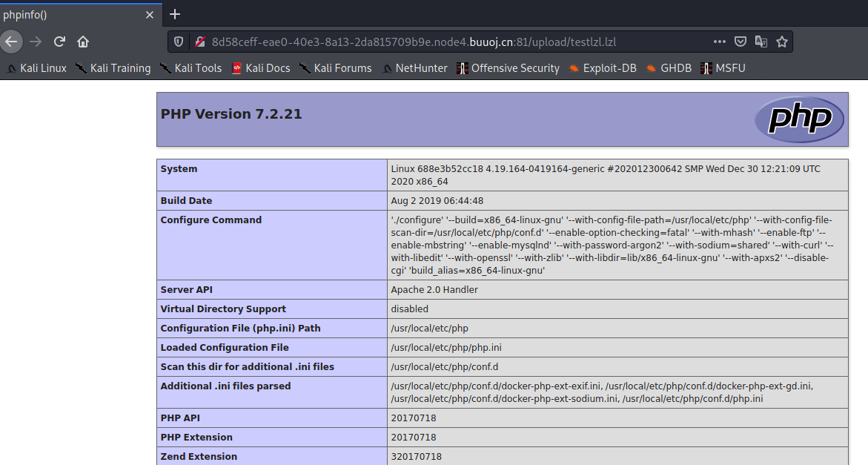Click the PHP Version 7.2.21 heading
Image resolution: width=868 pixels, height=465 pixels.
coord(231,114)
